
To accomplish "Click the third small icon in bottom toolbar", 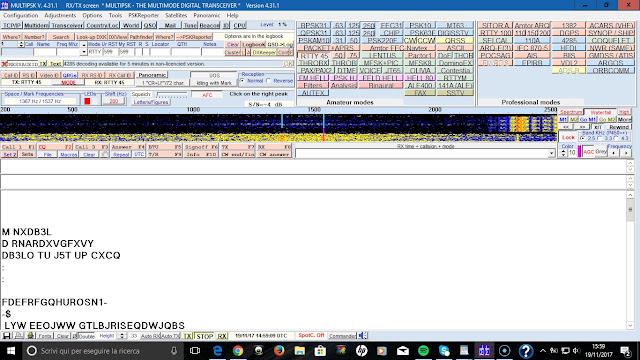I will 30,336.
